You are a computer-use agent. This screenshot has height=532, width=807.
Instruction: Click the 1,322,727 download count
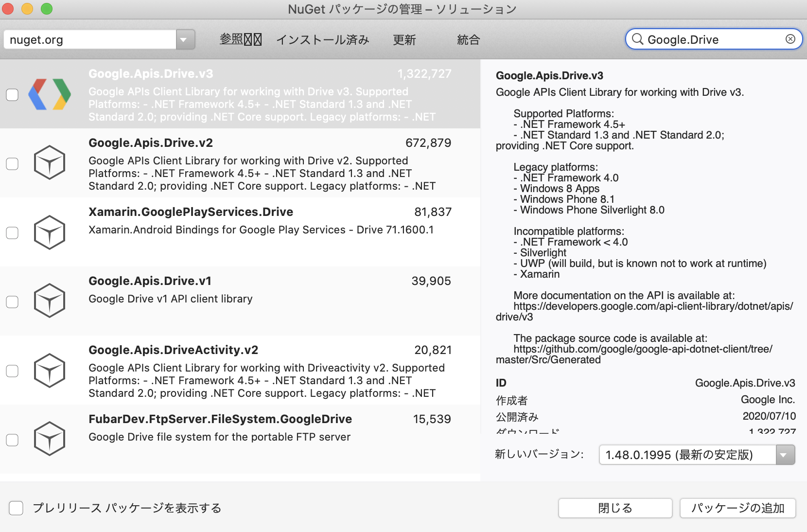tap(424, 74)
